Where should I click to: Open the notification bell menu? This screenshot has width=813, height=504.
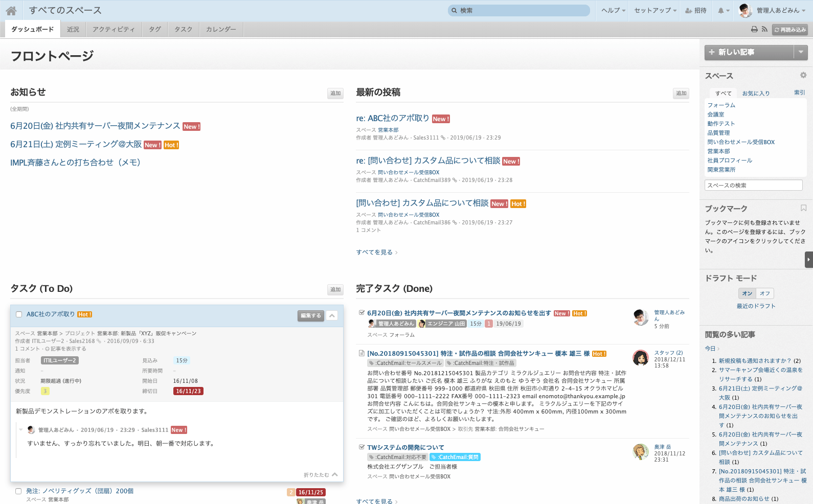point(723,11)
